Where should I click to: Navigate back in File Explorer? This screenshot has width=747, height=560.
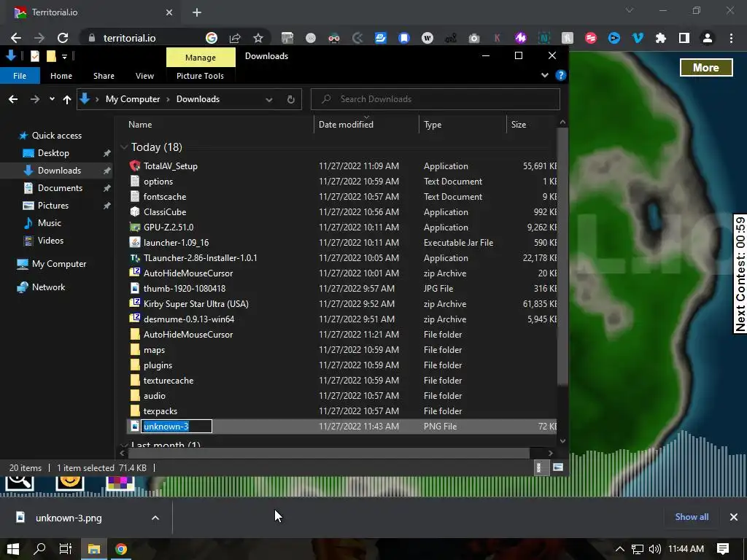coord(13,99)
